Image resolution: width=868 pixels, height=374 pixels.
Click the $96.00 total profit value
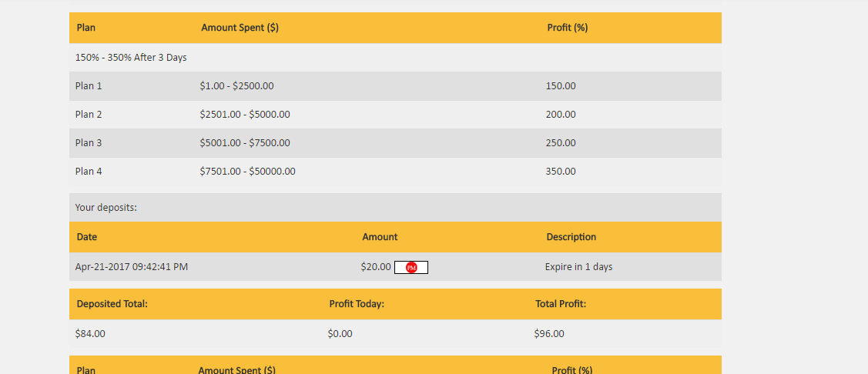[549, 334]
